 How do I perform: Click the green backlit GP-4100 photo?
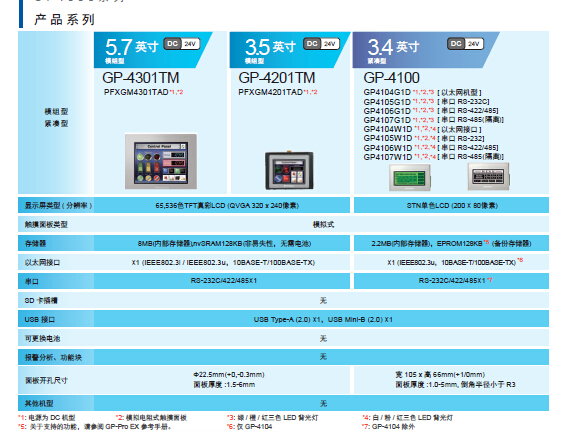410,177
